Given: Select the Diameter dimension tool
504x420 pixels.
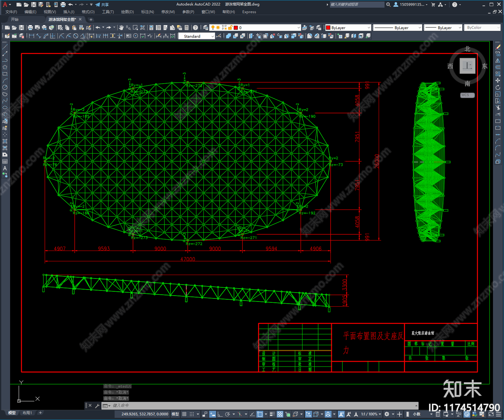Looking at the screenshot, I should (x=76, y=36).
